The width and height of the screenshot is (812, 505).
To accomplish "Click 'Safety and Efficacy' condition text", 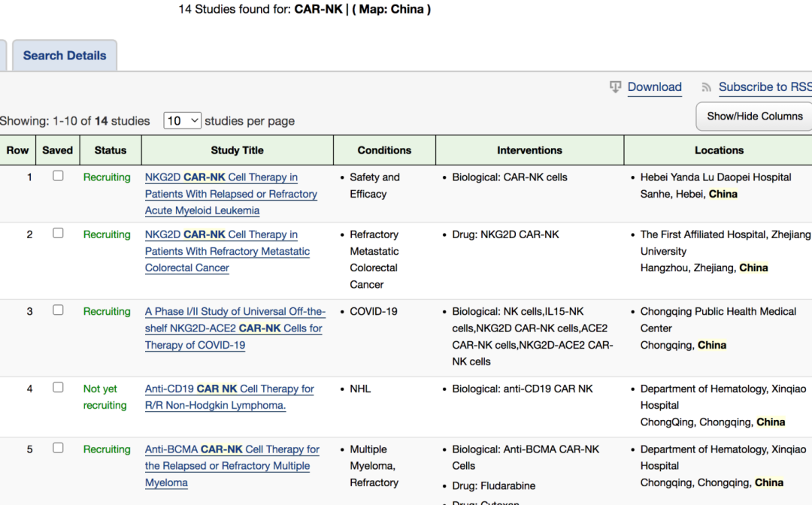I will [375, 185].
